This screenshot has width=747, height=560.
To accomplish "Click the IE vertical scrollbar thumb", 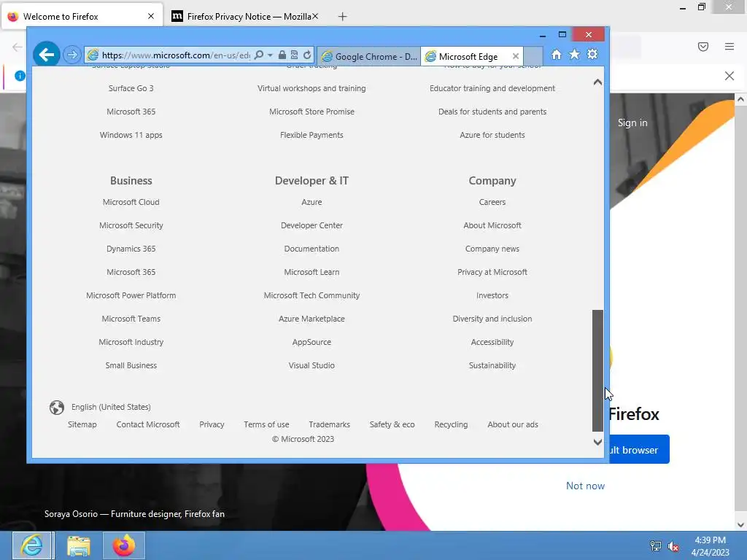I will (x=597, y=370).
